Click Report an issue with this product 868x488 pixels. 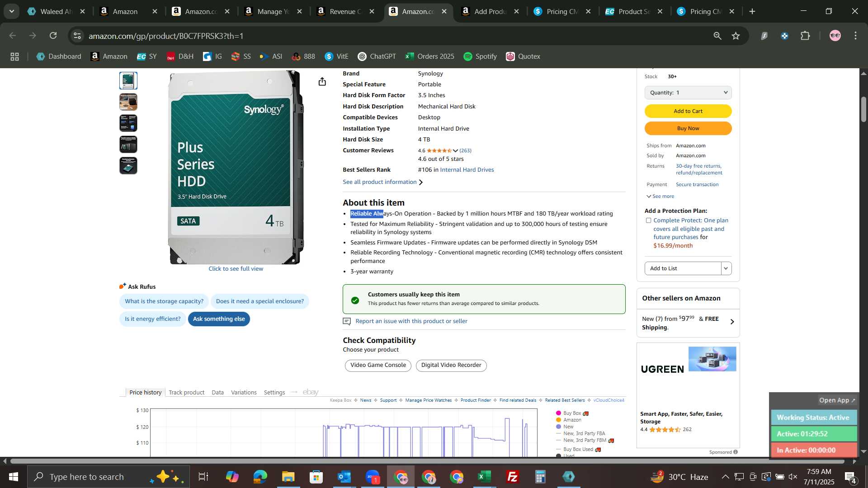[x=411, y=321]
